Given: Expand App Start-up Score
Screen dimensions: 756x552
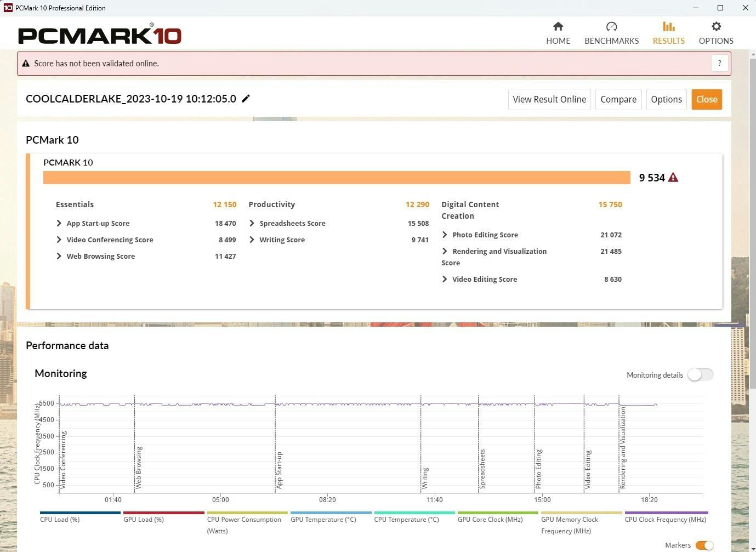Looking at the screenshot, I should (x=59, y=223).
